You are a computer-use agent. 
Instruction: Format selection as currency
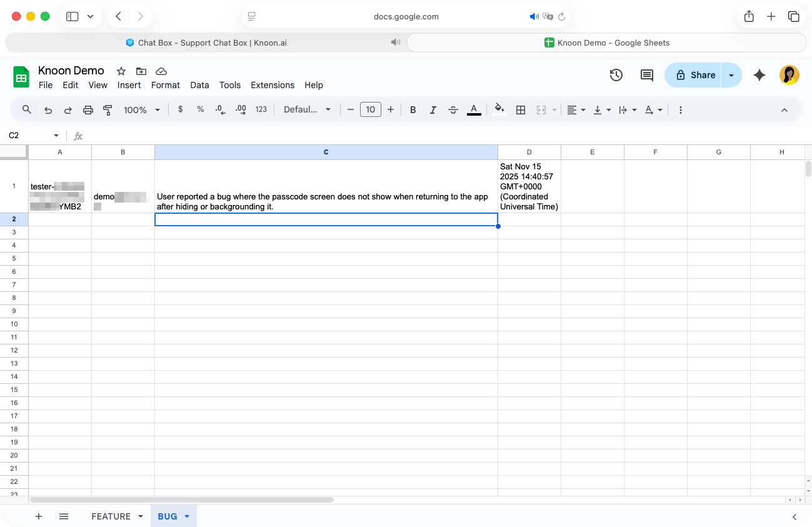(180, 109)
